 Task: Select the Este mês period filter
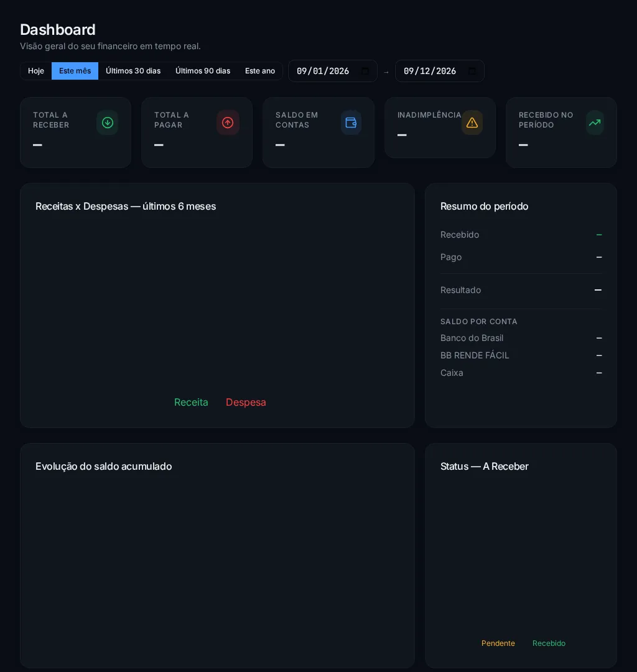click(75, 71)
